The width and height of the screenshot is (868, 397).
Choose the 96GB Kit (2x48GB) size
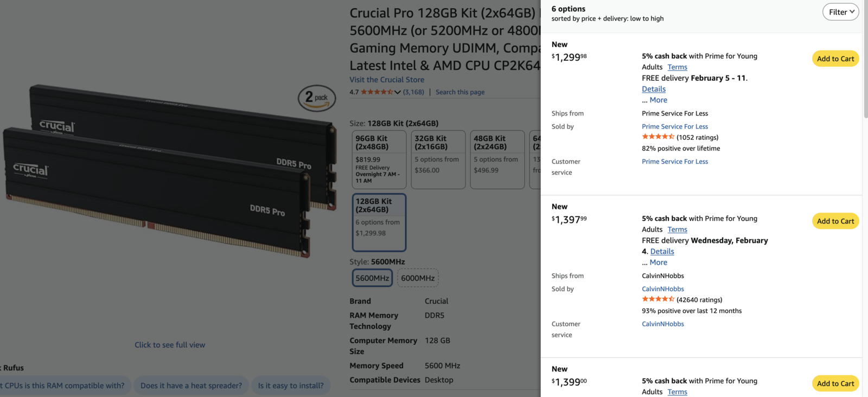[x=379, y=159]
